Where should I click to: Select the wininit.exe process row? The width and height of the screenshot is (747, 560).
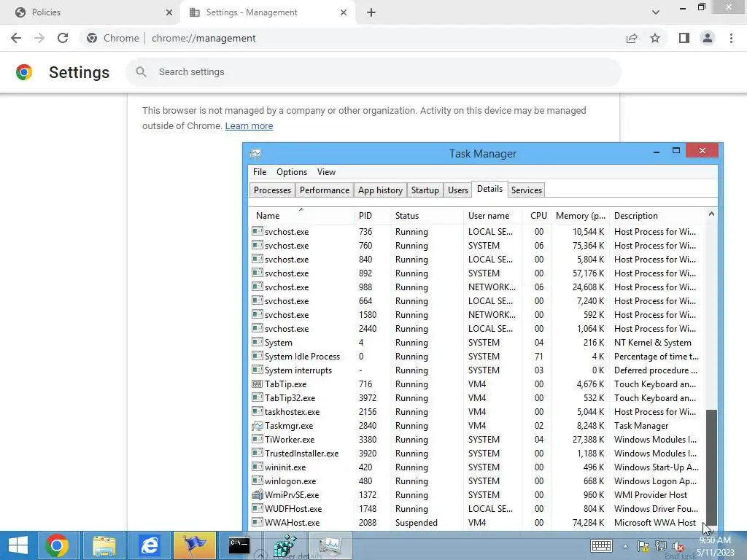477,467
